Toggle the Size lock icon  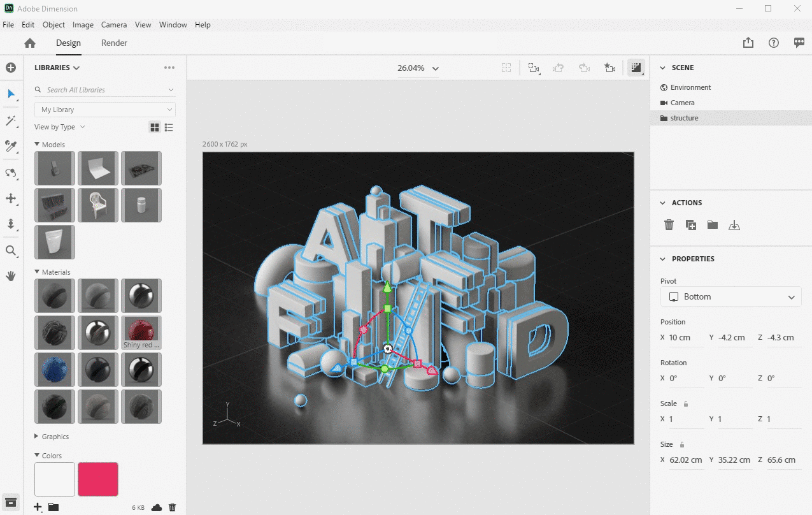(681, 444)
